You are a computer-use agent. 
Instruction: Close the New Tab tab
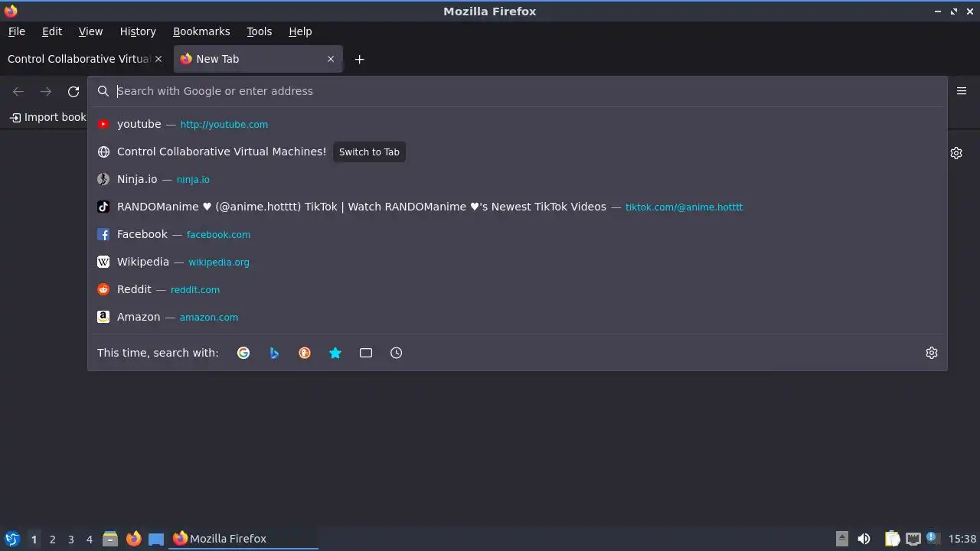[x=331, y=59]
